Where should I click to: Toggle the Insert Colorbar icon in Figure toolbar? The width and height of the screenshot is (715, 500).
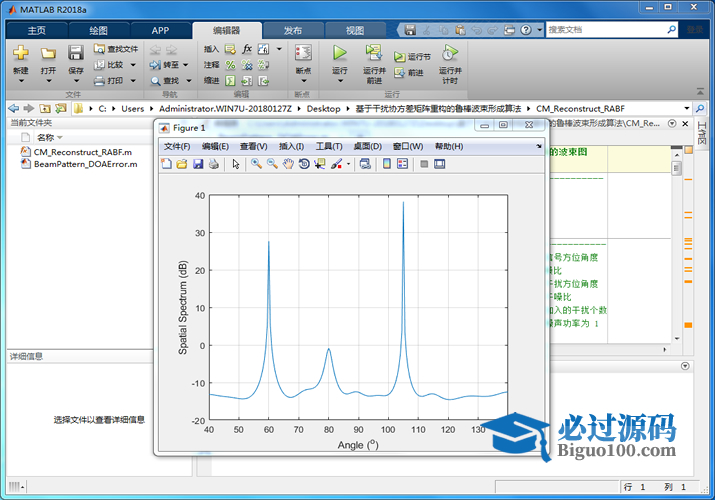click(x=387, y=164)
